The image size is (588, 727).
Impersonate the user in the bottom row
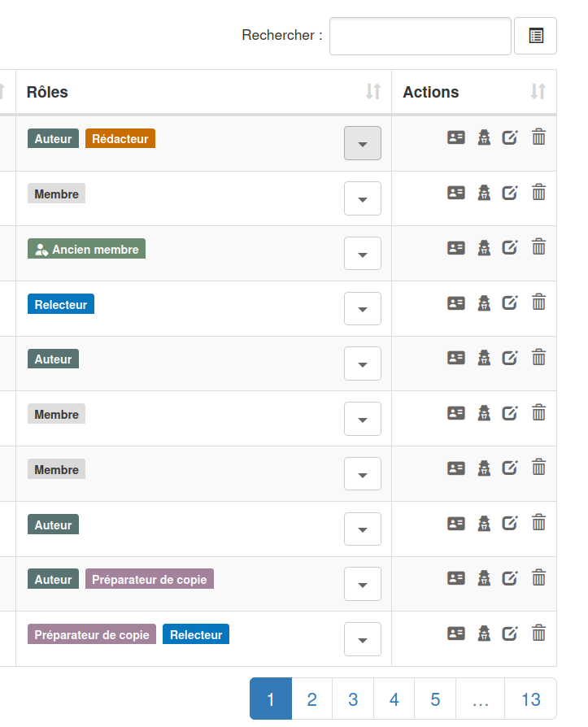(483, 633)
